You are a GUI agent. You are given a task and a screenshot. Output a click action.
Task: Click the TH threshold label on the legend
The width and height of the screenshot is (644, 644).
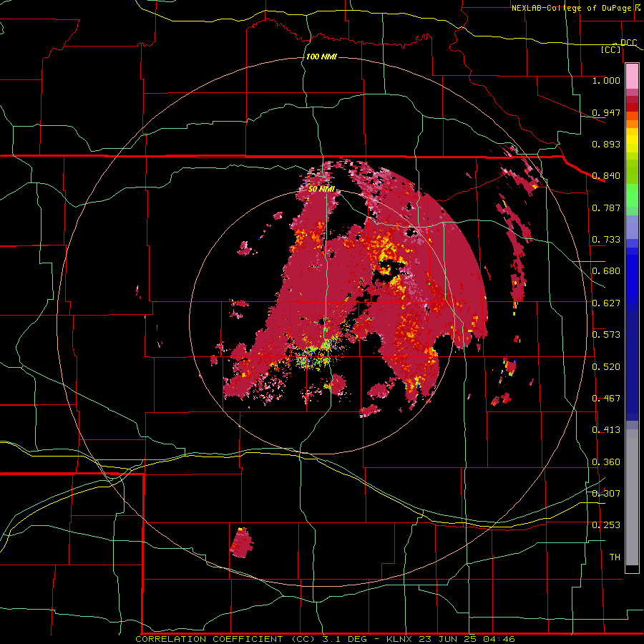coord(615,557)
